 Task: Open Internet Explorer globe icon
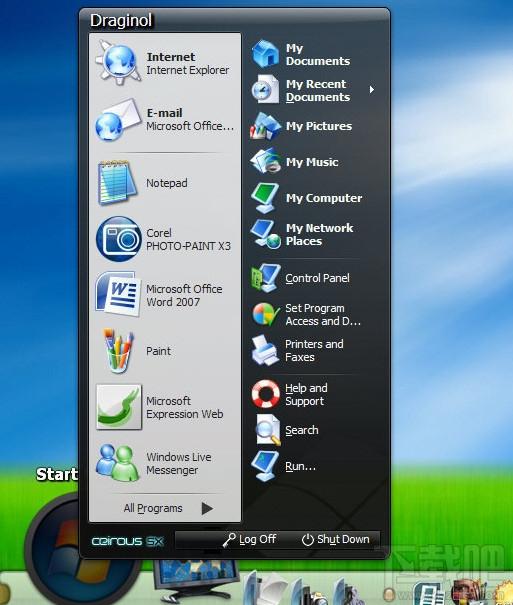coord(118,63)
